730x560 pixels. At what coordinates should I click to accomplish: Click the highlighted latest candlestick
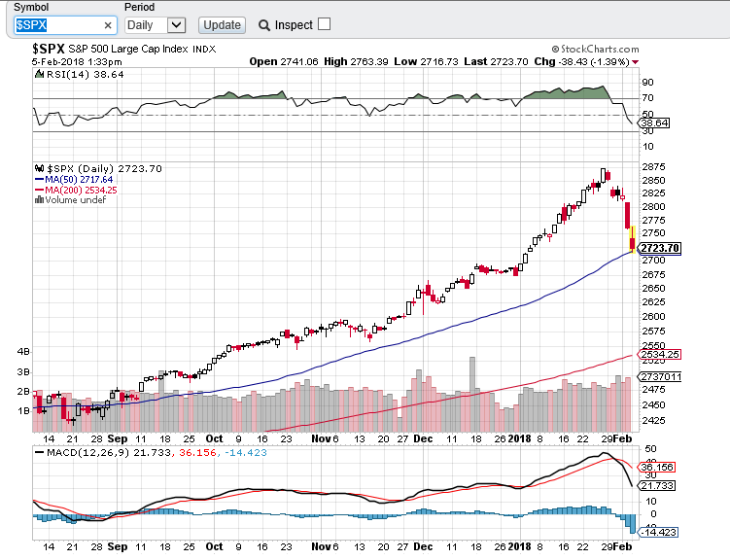tap(632, 239)
